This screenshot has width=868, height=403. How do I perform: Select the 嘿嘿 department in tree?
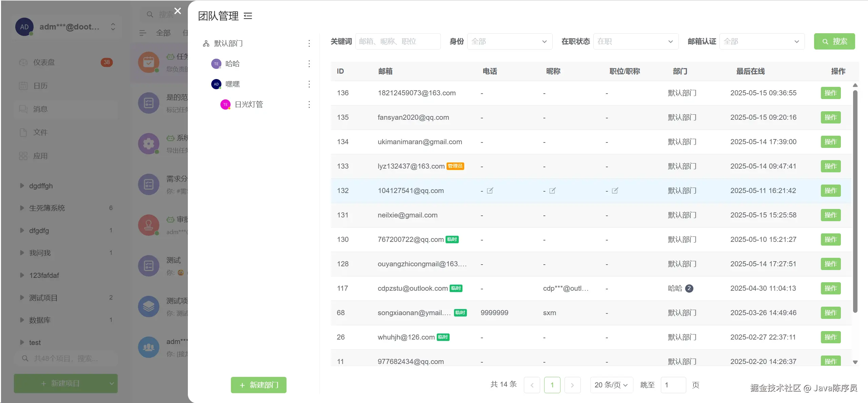233,84
